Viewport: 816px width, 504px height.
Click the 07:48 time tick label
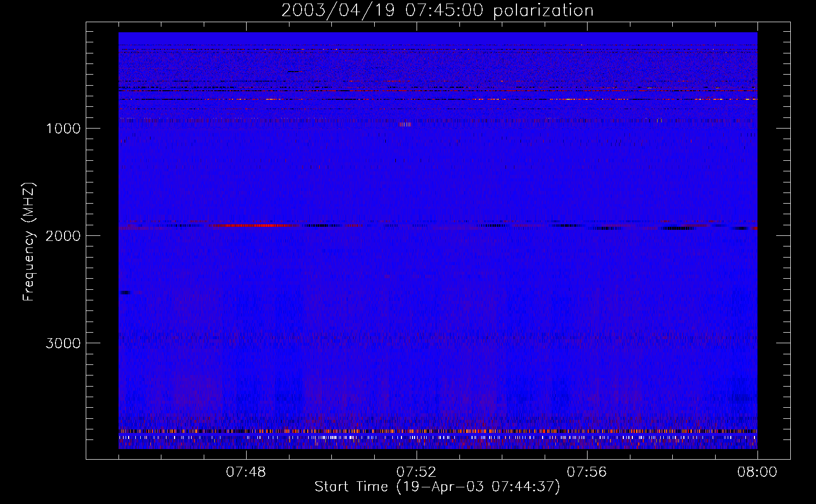246,472
